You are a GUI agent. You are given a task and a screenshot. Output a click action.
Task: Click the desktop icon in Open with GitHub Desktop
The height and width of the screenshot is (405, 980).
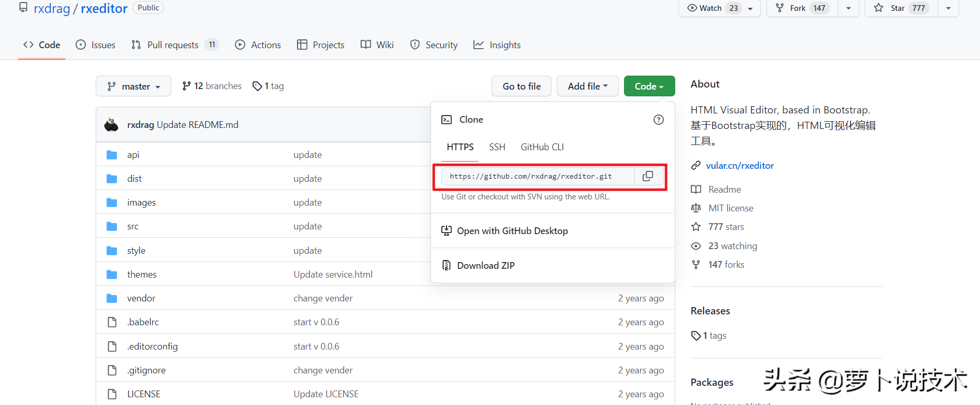coord(446,230)
